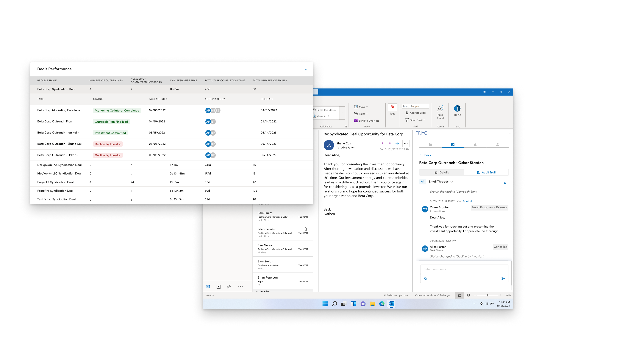The width and height of the screenshot is (622, 364).
Task: Click the TRIYO panel scrollbar
Action: tap(512, 273)
